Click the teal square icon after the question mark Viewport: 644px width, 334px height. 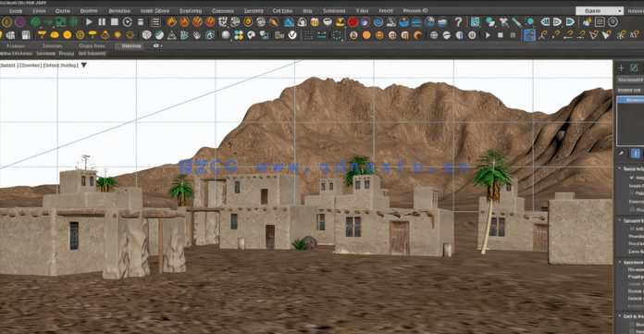476,22
